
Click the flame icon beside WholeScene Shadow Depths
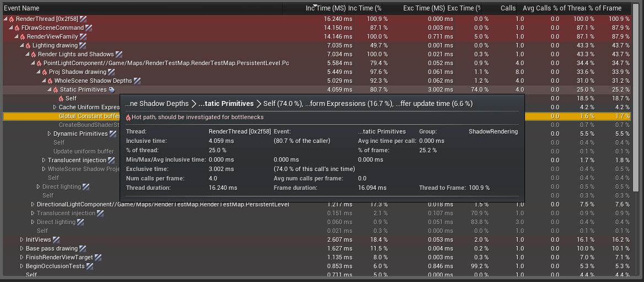coord(50,81)
